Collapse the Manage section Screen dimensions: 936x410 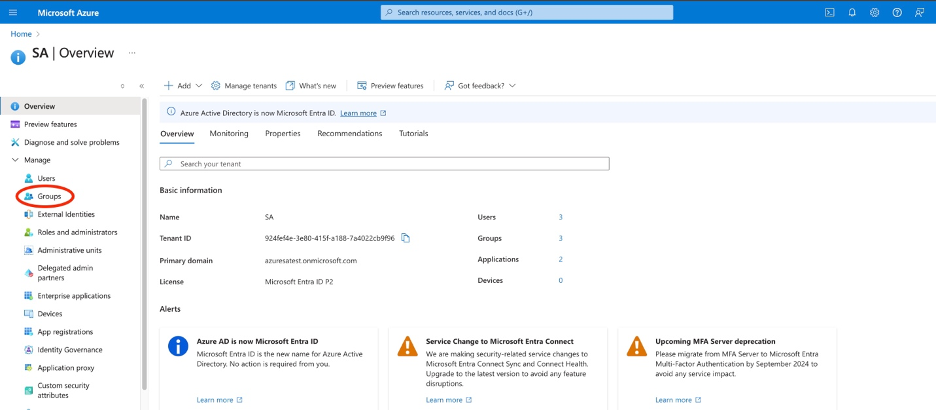pos(16,160)
